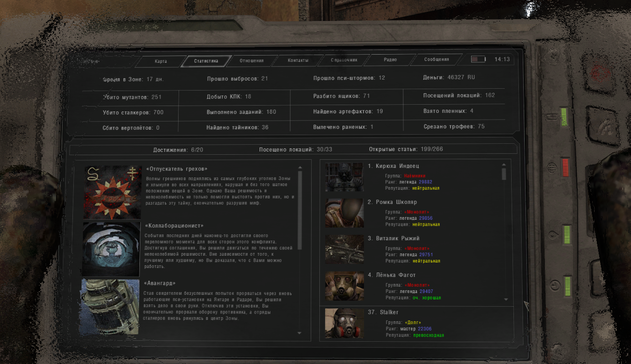The image size is (631, 364).
Task: Click the rank value 29856 of Ромка Школяр
Action: pos(426,218)
